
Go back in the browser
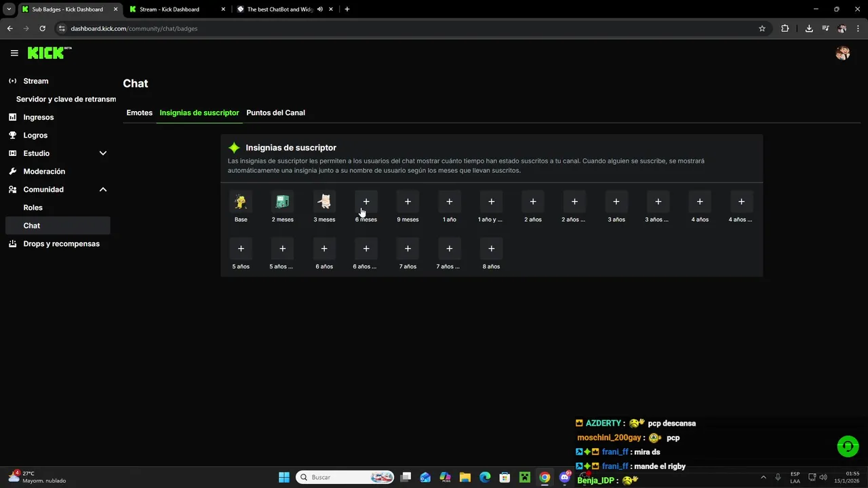point(9,28)
